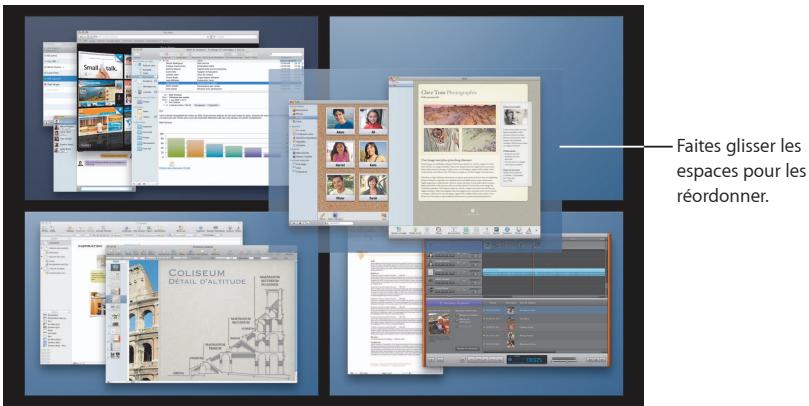Image resolution: width=809 pixels, height=406 pixels.
Task: Select the photo of man in blue shirt
Action: pos(341,121)
